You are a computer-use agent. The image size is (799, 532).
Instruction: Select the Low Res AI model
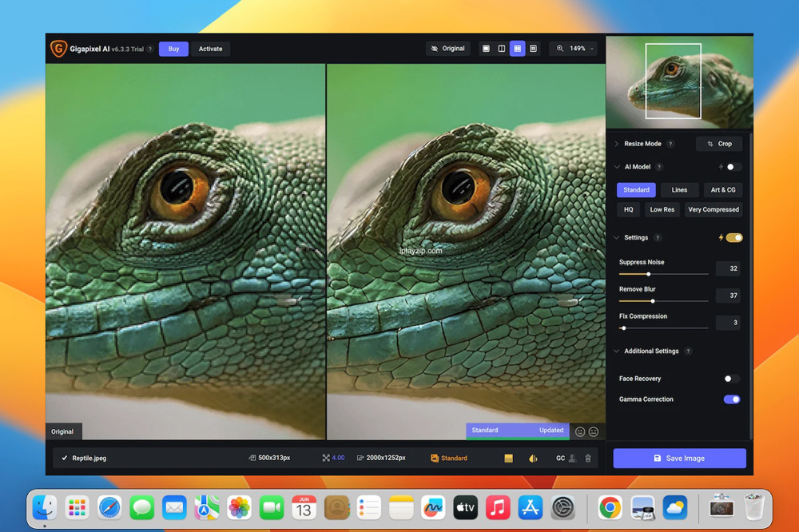[x=662, y=209]
